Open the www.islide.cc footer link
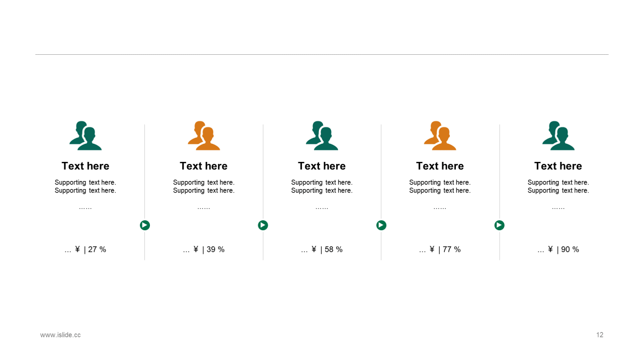The image size is (644, 362). [60, 335]
